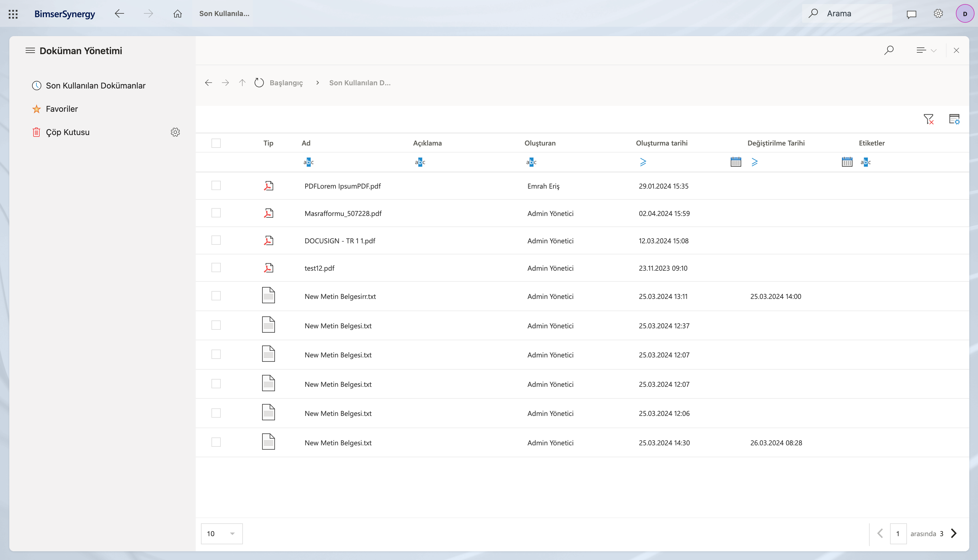Check the test12.pdf row
This screenshot has height=560, width=978.
click(216, 267)
